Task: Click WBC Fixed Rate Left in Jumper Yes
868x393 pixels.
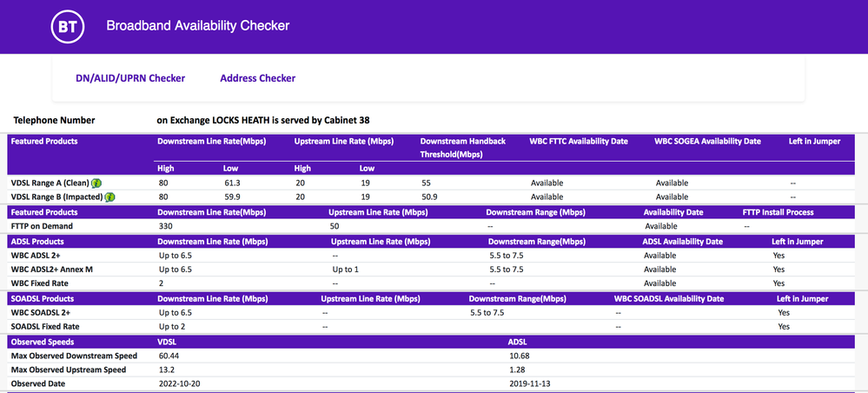Action: point(779,283)
